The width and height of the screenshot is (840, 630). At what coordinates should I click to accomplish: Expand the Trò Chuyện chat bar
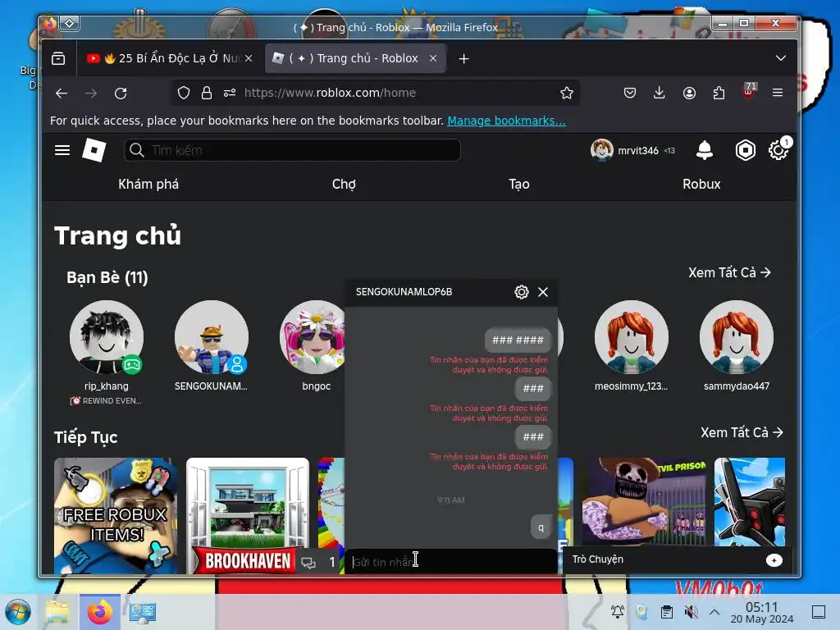click(x=678, y=559)
